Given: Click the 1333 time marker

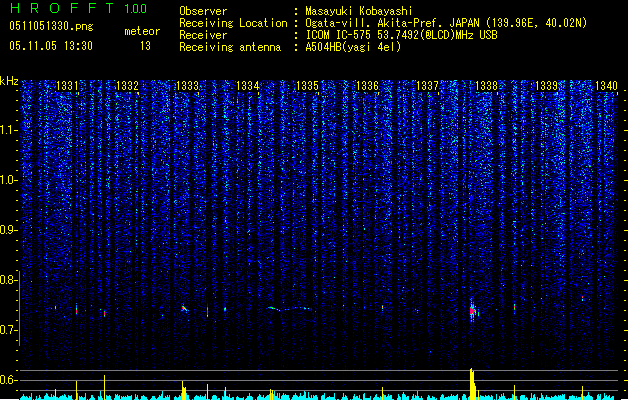Looking at the screenshot, I should point(187,86).
